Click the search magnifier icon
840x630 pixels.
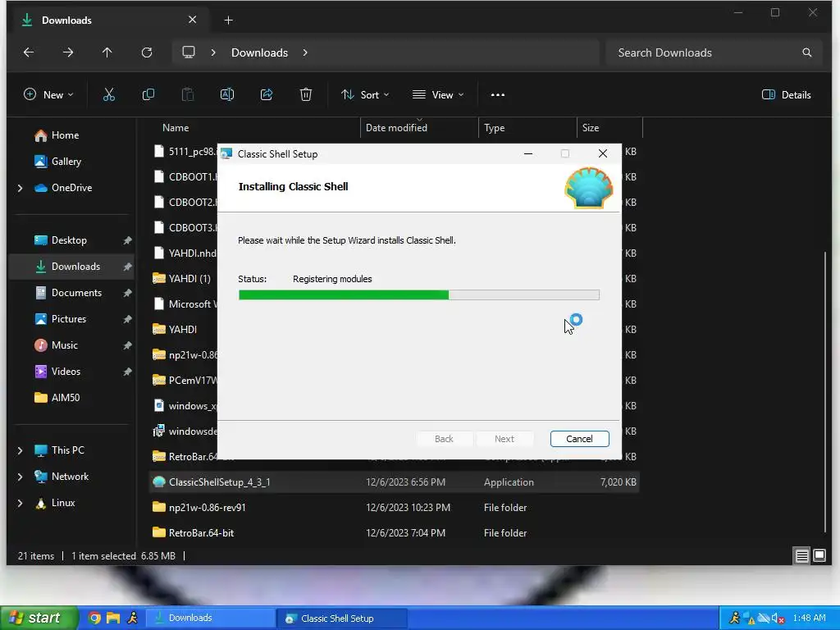click(807, 52)
